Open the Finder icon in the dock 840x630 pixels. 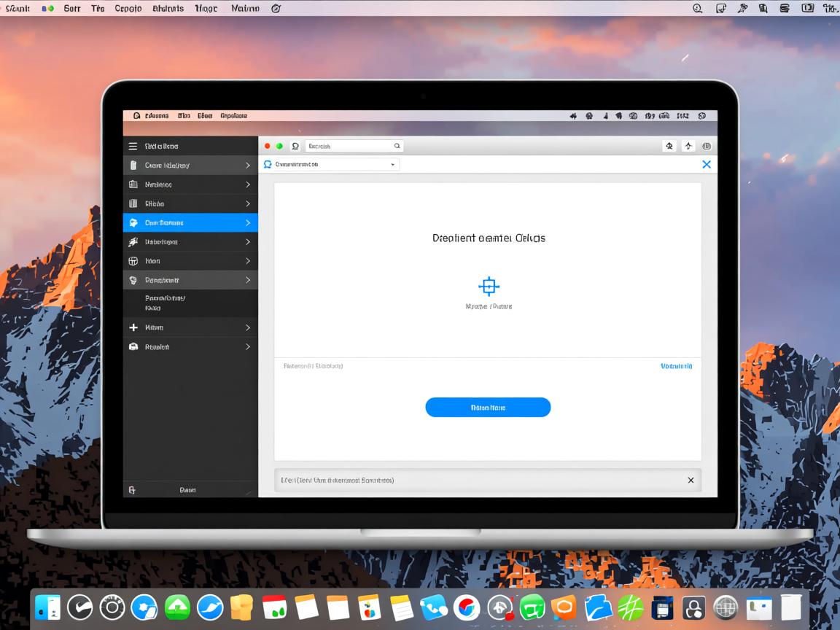click(48, 607)
